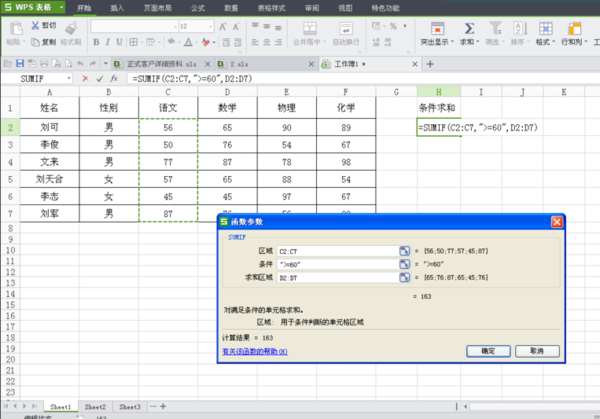Open the font size dropdown
600x419 pixels.
click(210, 26)
